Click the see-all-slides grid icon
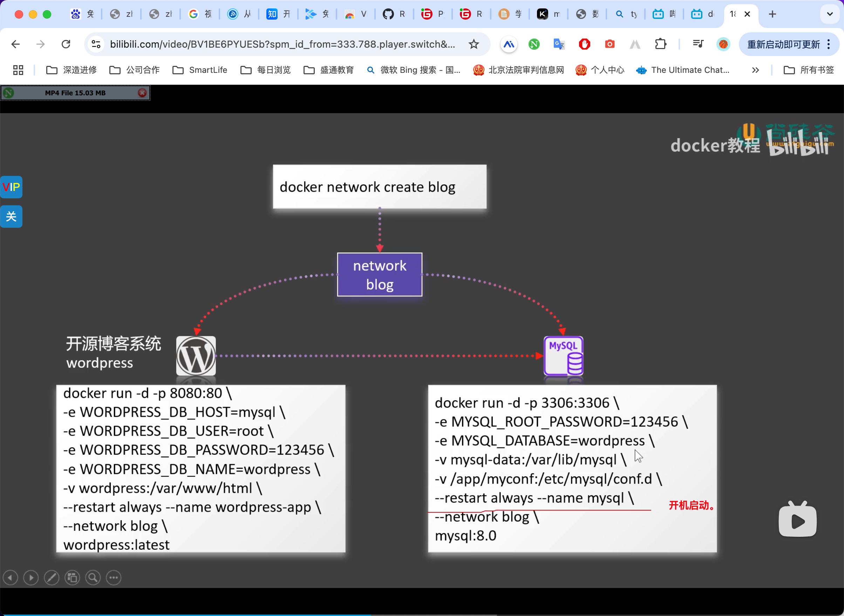844x616 pixels. tap(72, 577)
